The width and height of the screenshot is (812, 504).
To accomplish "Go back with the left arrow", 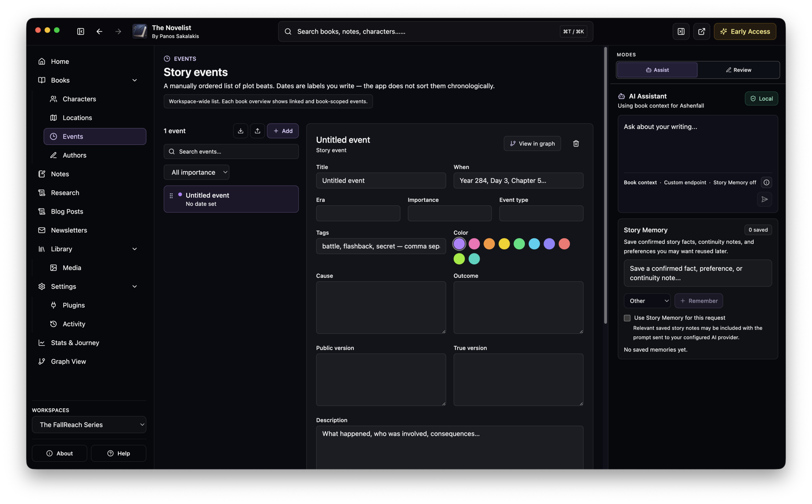I will click(99, 31).
